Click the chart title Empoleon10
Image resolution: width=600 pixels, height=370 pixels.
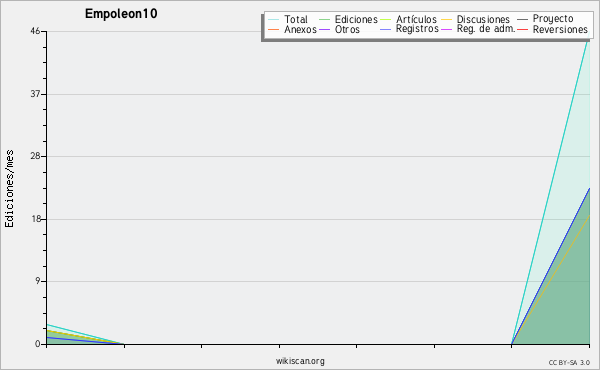point(121,14)
